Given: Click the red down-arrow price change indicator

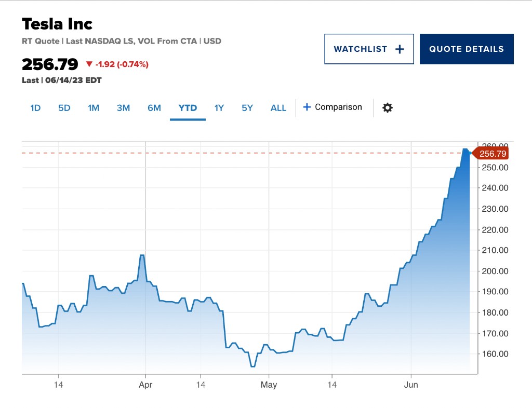Looking at the screenshot, I should tap(89, 64).
